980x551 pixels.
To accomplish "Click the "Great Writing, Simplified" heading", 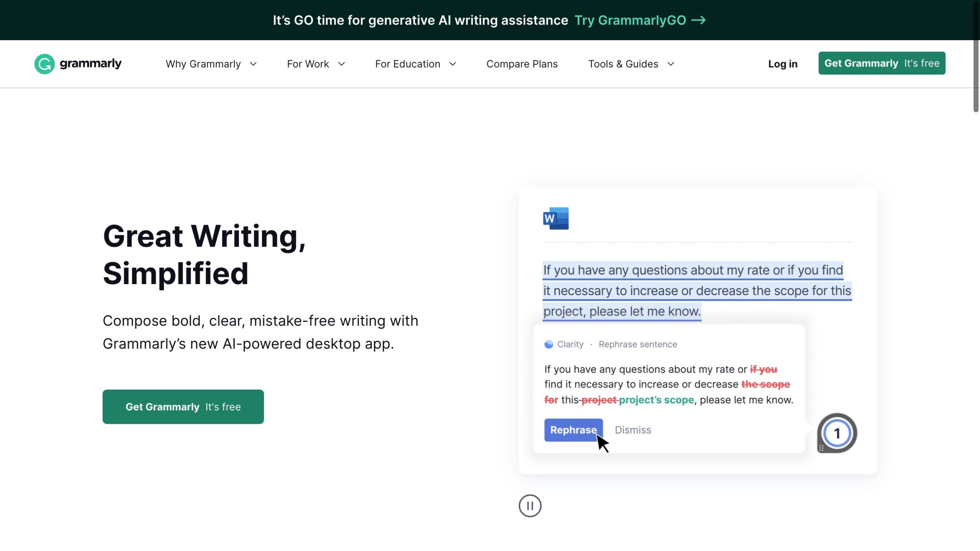I will tap(204, 255).
